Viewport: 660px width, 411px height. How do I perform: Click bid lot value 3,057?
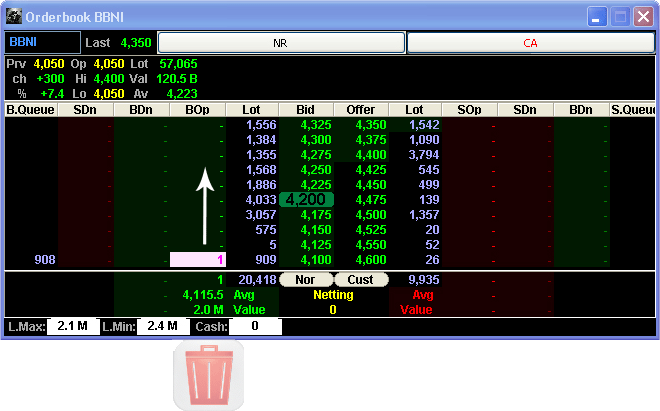261,215
